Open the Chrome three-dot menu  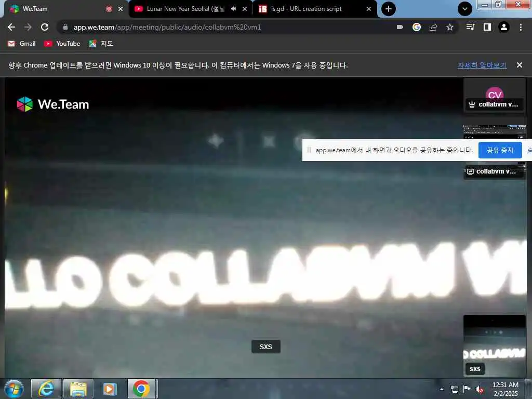(x=521, y=27)
